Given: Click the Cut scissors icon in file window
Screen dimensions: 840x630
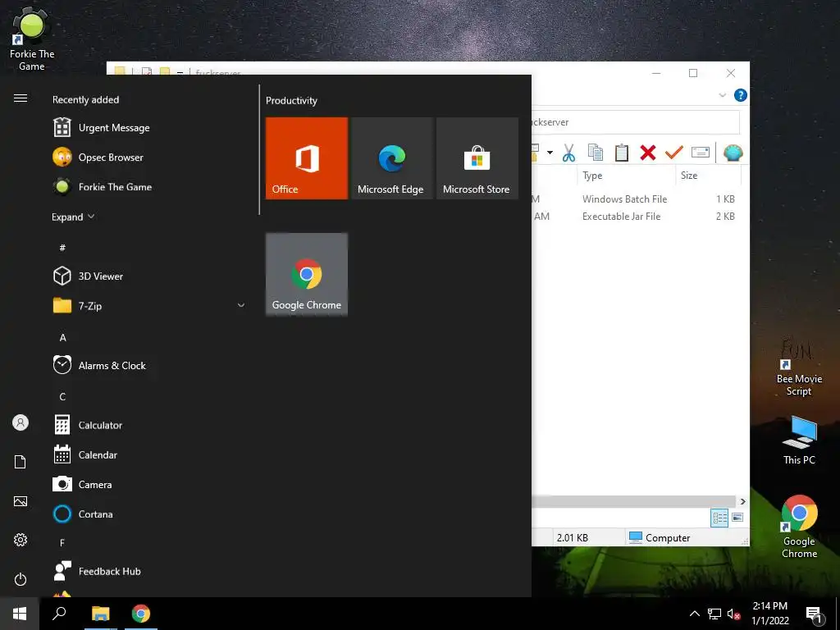Looking at the screenshot, I should point(568,153).
